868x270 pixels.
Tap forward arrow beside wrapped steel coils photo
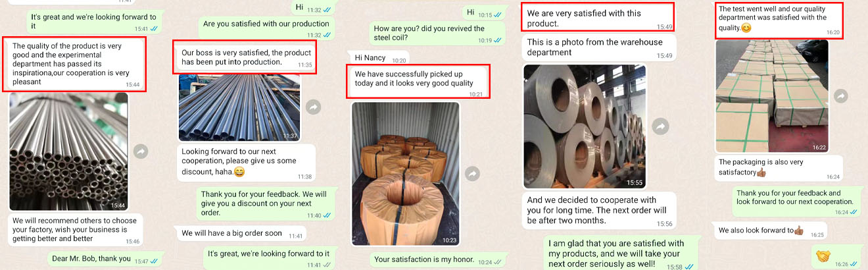click(x=471, y=174)
